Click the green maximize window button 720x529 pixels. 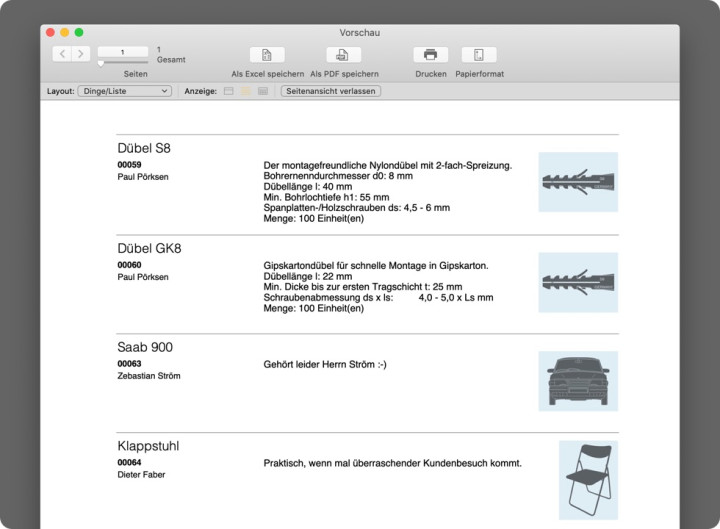pyautogui.click(x=79, y=32)
